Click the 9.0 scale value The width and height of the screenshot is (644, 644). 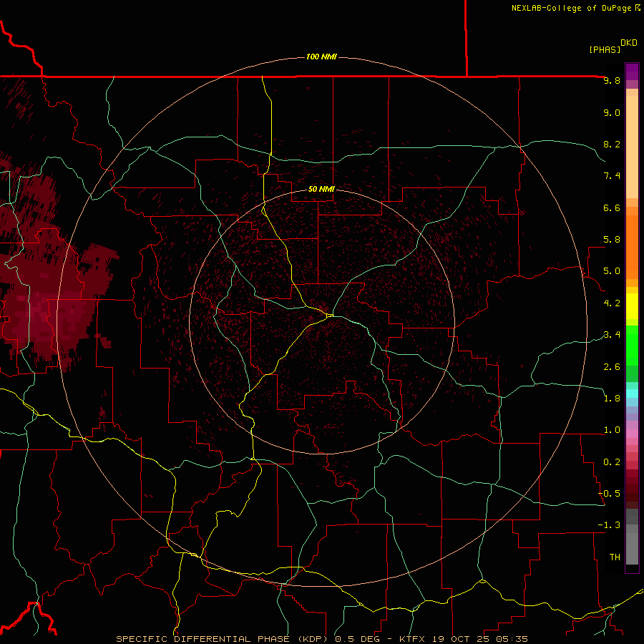point(612,112)
